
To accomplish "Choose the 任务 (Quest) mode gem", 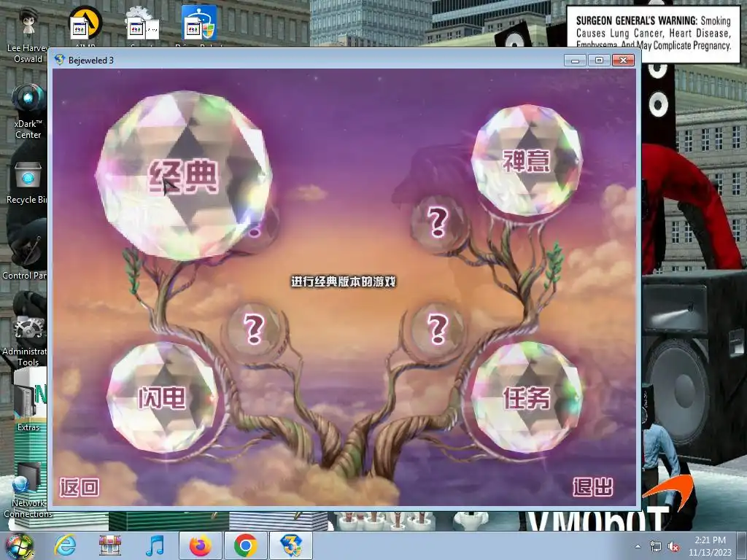I will 527,397.
